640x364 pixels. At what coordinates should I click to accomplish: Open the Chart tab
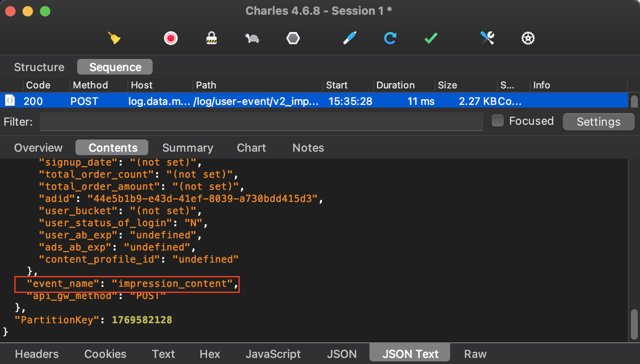(x=251, y=148)
